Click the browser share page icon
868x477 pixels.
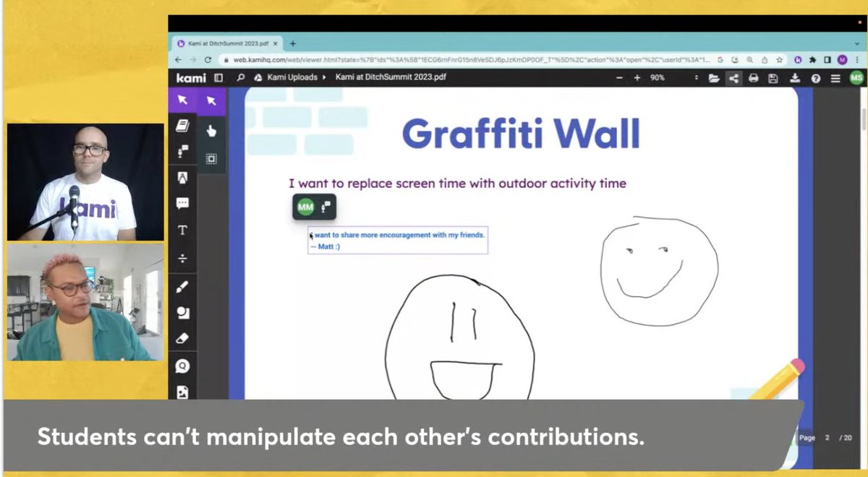pyautogui.click(x=765, y=60)
